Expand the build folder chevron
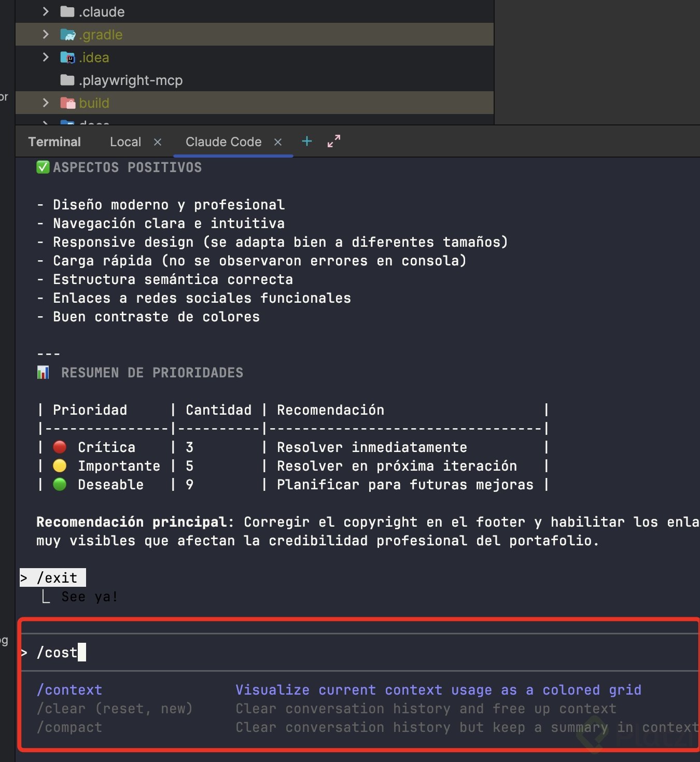This screenshot has width=700, height=762. 46,103
